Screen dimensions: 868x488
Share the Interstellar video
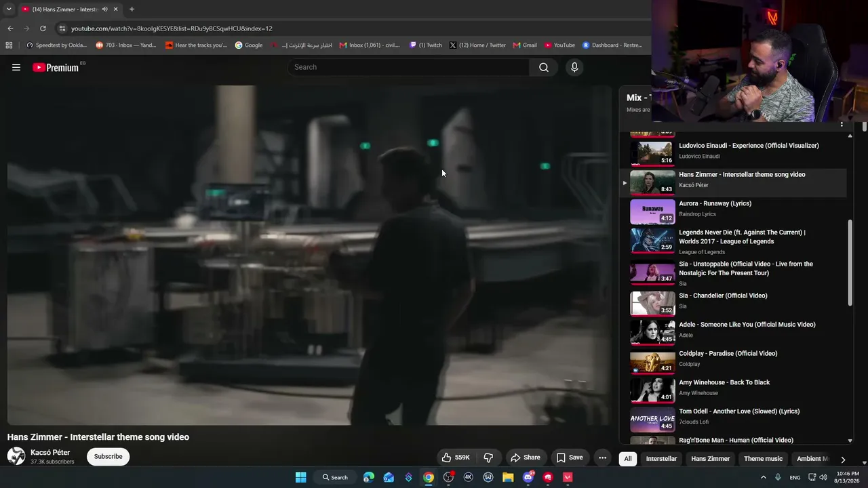point(526,457)
